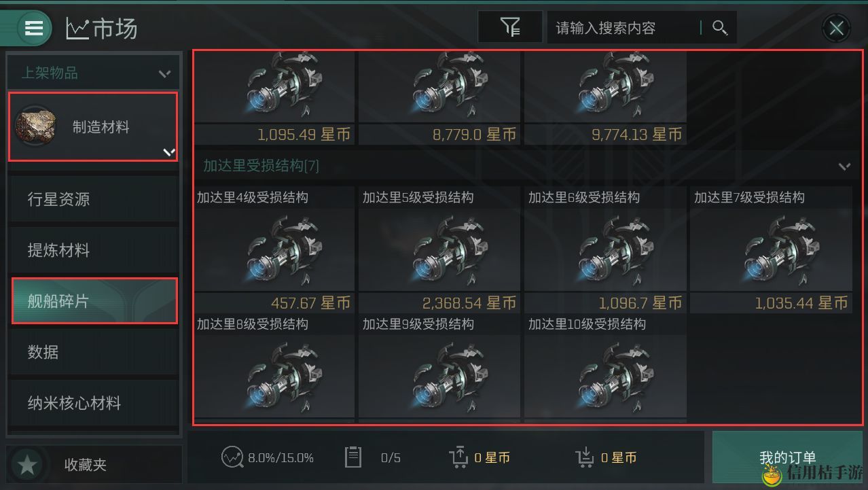Collapse the 加达里受损结构 group
Viewport: 868px width, 490px height.
click(x=844, y=166)
